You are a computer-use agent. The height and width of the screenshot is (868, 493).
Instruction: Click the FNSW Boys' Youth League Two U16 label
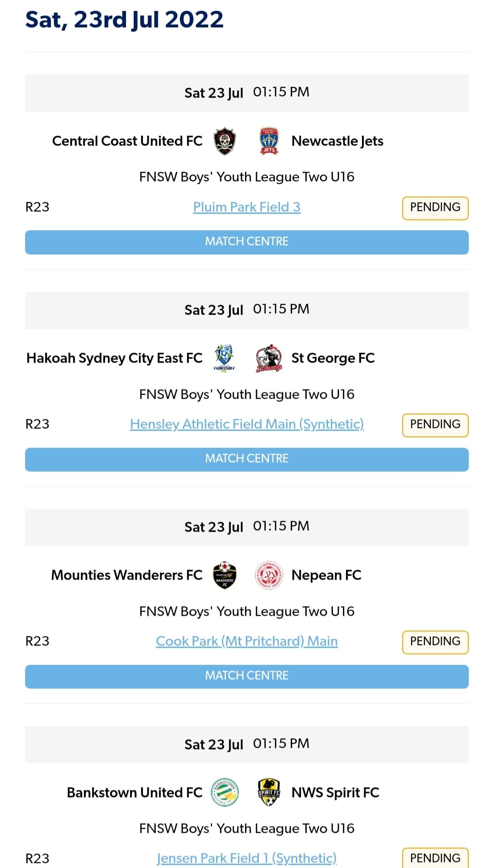(246, 177)
